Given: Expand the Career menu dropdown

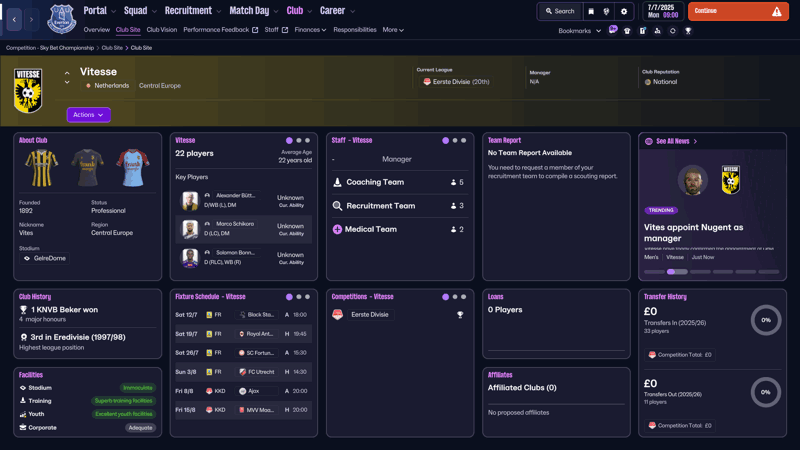Looking at the screenshot, I should tap(352, 11).
